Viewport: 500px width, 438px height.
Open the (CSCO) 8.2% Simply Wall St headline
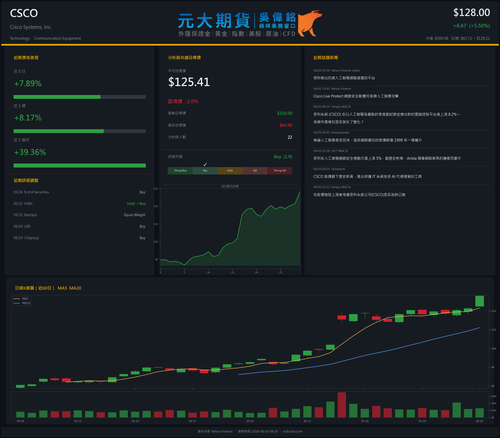pyautogui.click(x=386, y=118)
